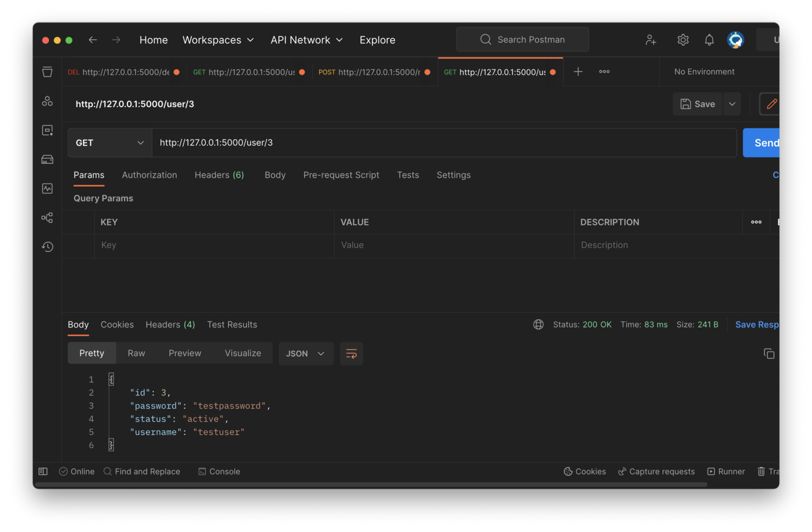Screen dimensions: 812x532
Task: Open the response Cookies tab
Action: 117,324
